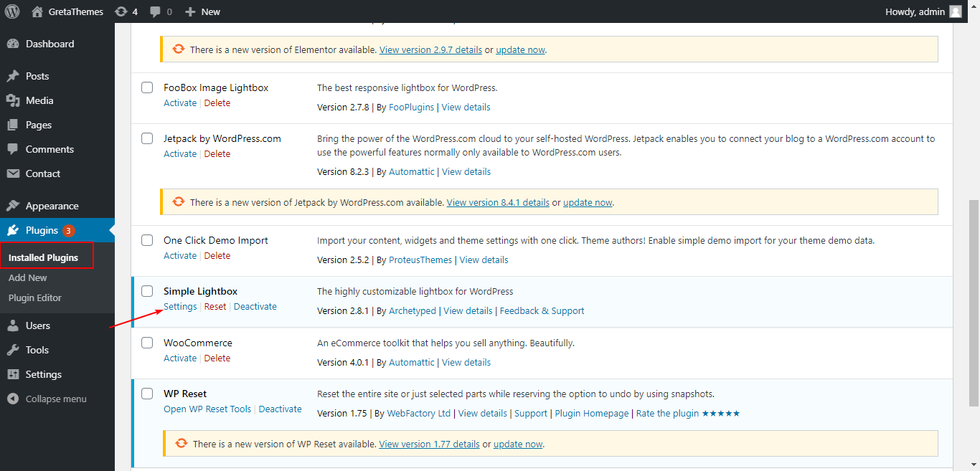Click update now for Elementor
980x471 pixels.
(x=520, y=49)
